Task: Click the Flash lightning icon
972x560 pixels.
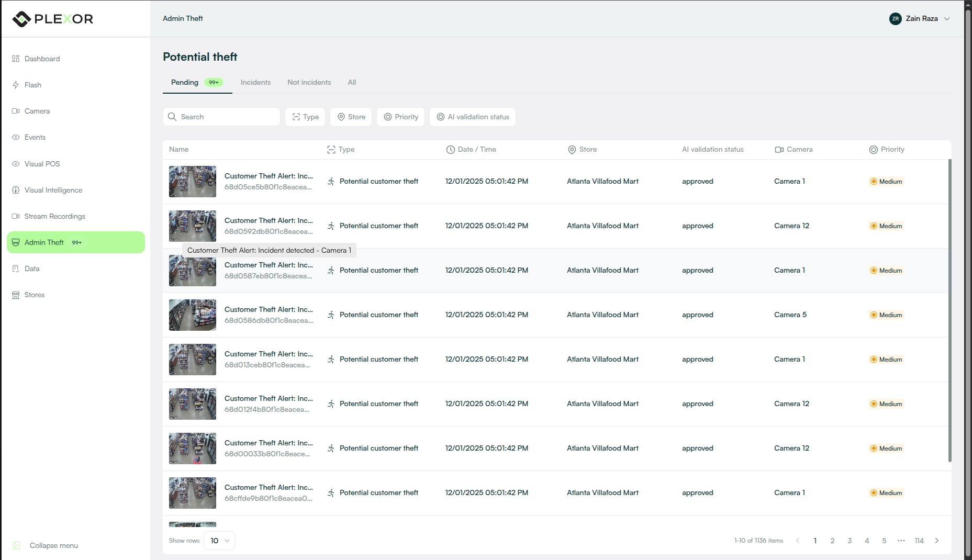Action: 16,85
